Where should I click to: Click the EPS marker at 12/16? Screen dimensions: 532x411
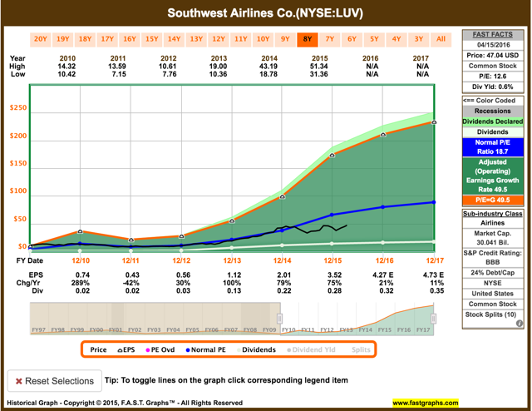[x=383, y=135]
